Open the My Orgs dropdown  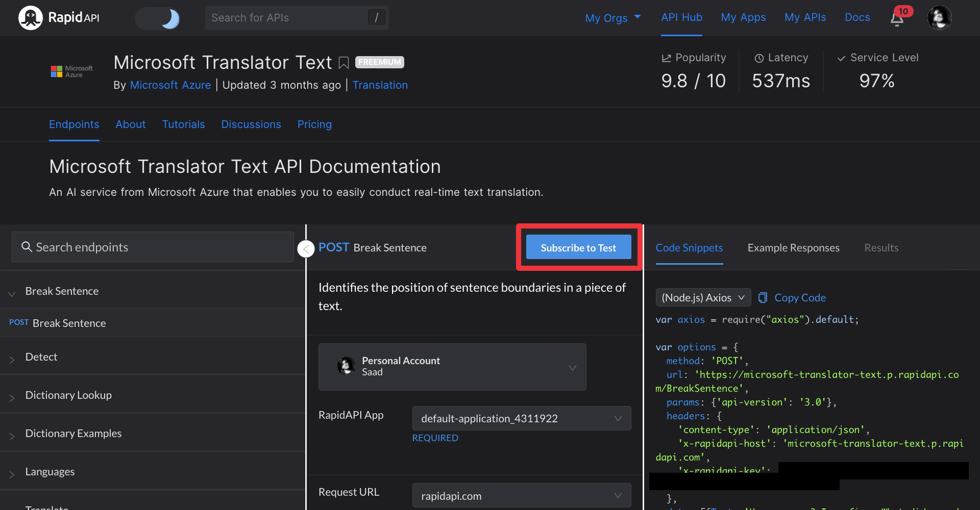point(612,18)
